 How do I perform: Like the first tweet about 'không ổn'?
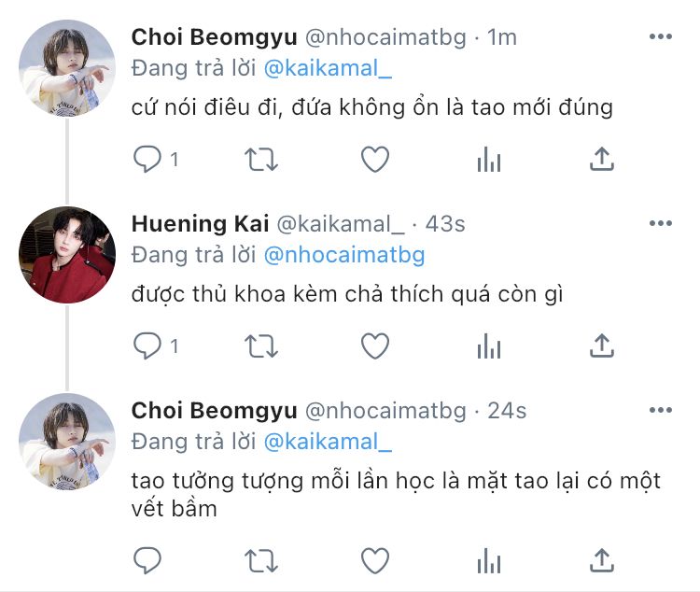pyautogui.click(x=374, y=160)
